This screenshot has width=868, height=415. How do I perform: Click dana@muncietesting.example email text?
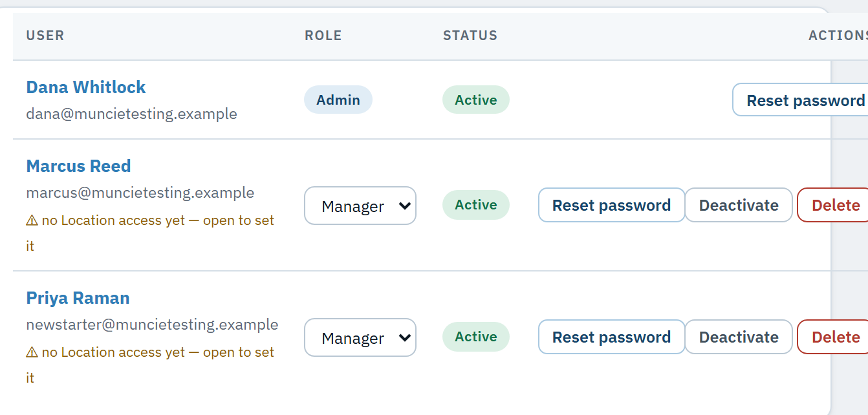[x=131, y=114]
